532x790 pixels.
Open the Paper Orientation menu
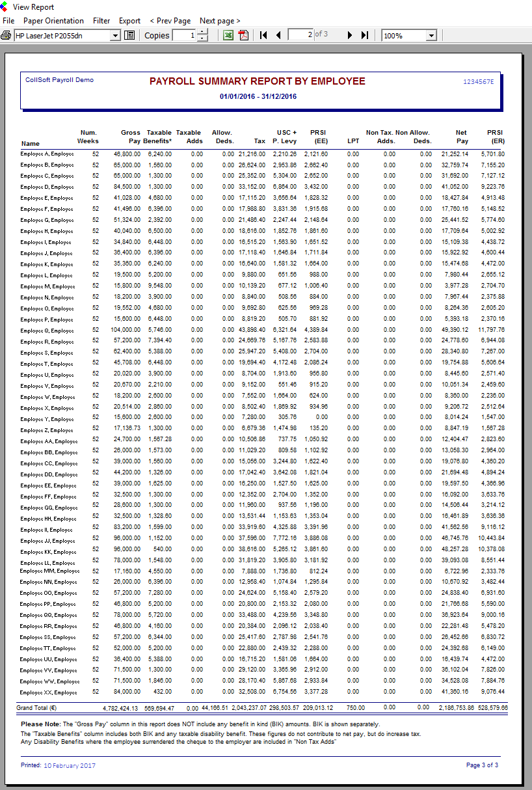[54, 21]
